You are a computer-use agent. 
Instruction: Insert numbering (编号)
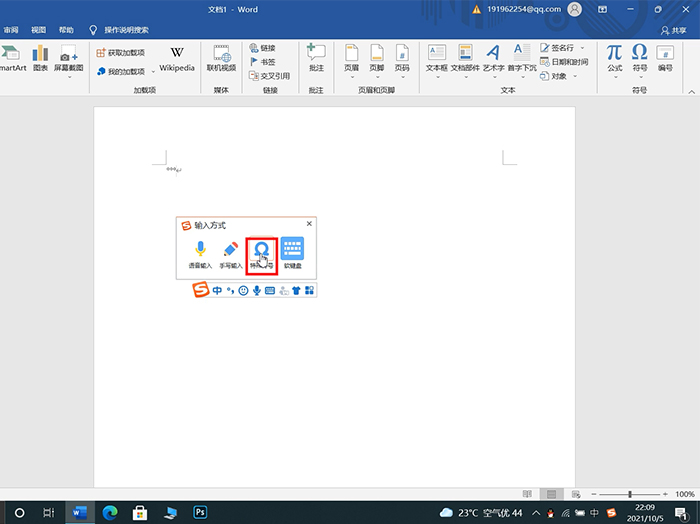[x=665, y=58]
